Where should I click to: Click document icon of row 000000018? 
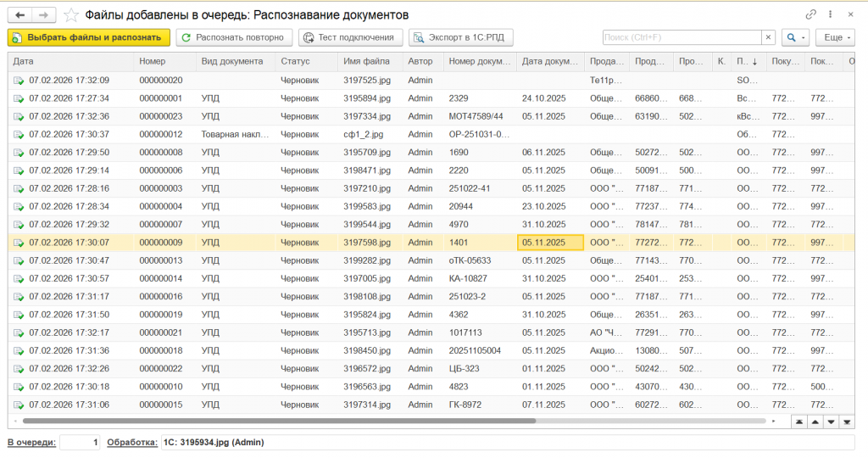[19, 351]
